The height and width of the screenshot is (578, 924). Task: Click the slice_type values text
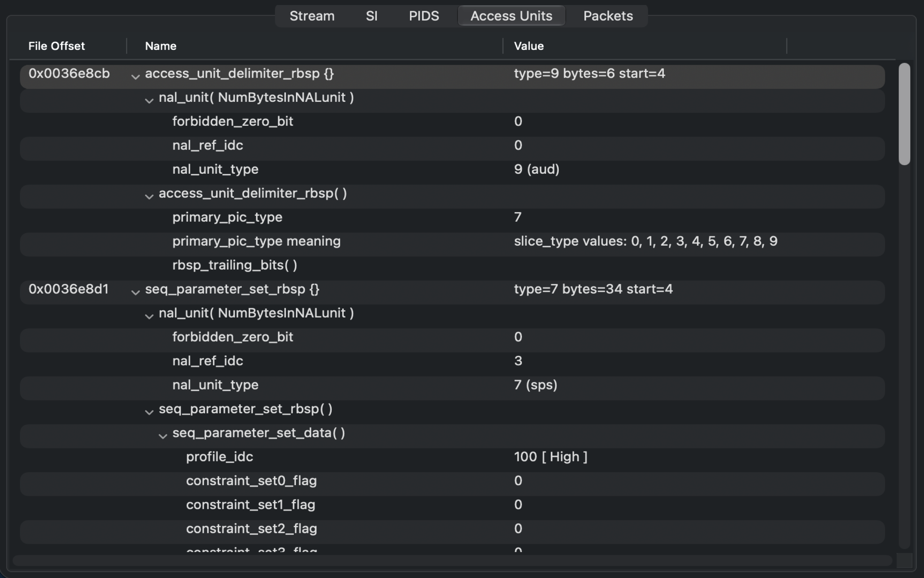point(646,241)
